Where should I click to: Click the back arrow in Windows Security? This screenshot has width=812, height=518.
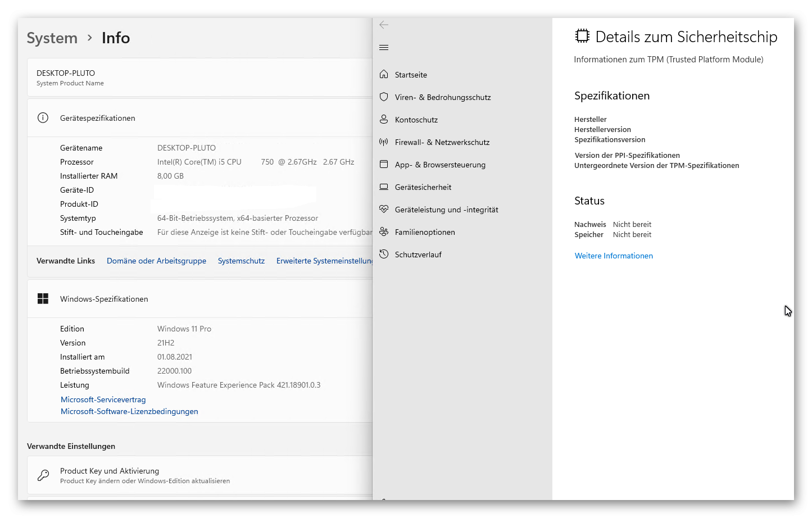tap(384, 25)
